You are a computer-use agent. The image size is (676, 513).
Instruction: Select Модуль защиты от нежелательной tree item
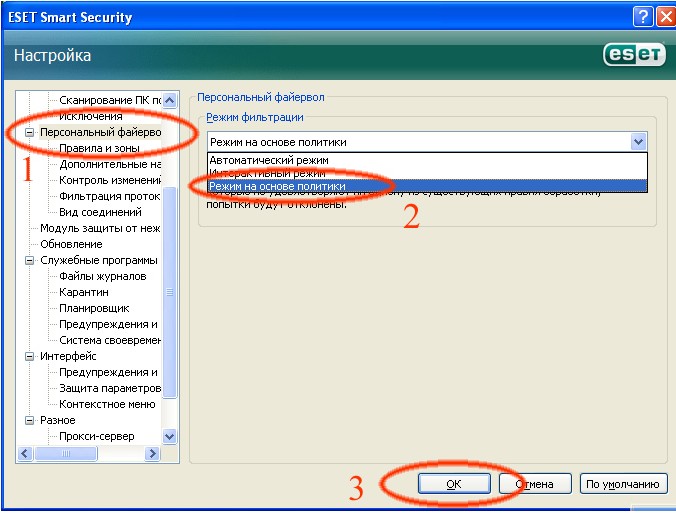(100, 228)
